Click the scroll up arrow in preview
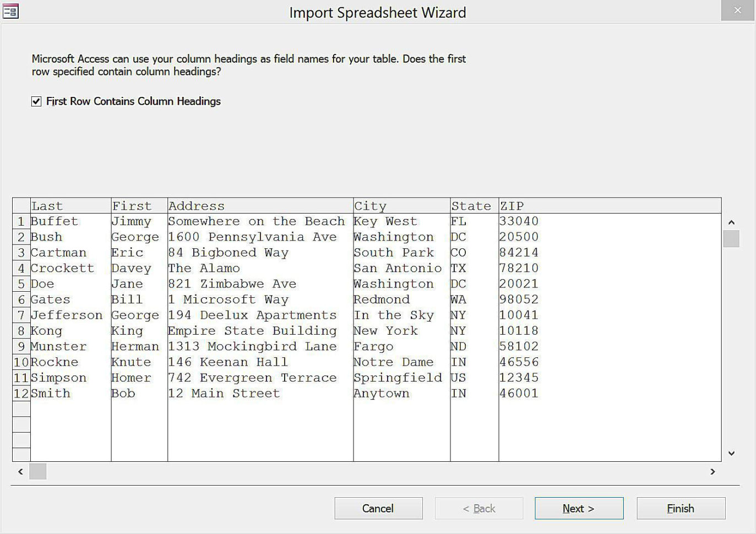This screenshot has width=756, height=534. click(731, 222)
